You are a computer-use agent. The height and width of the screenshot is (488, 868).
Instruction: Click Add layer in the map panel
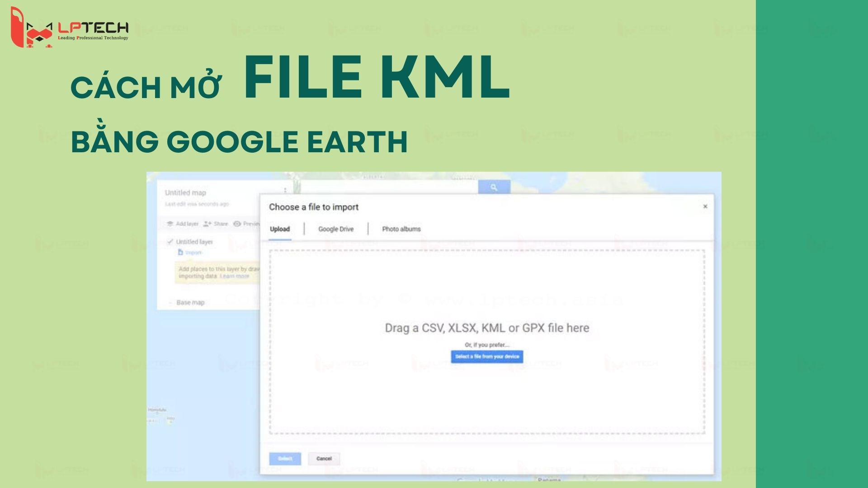[182, 224]
